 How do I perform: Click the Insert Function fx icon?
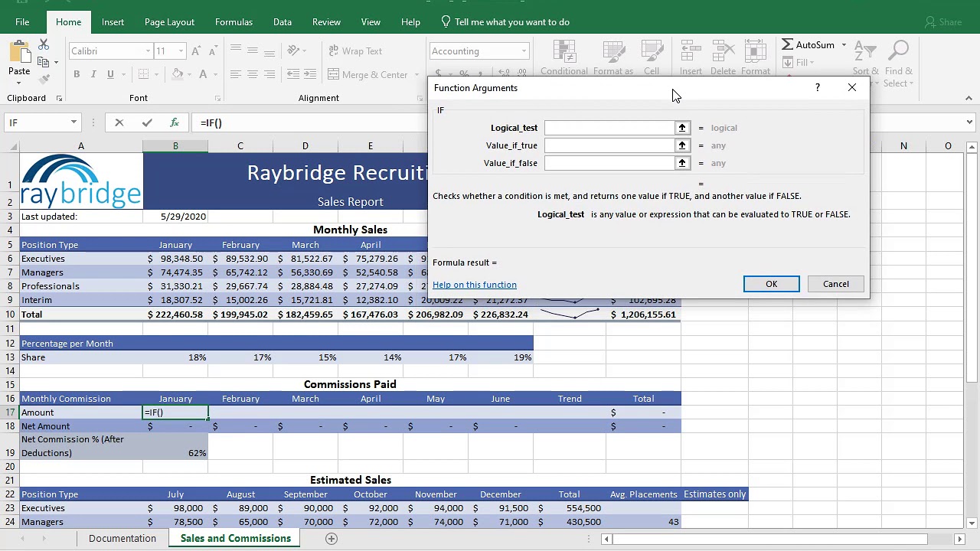tap(175, 122)
